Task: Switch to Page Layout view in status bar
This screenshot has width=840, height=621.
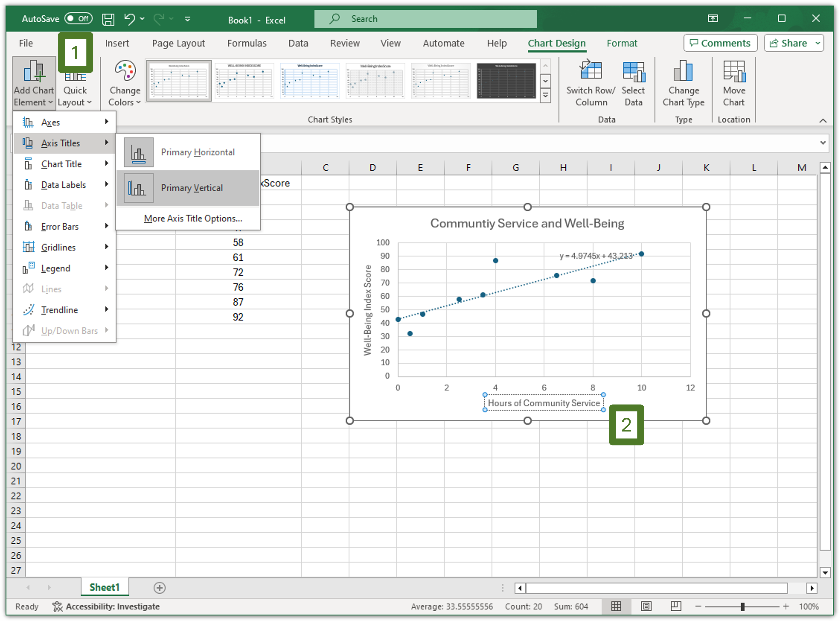Action: tap(646, 606)
